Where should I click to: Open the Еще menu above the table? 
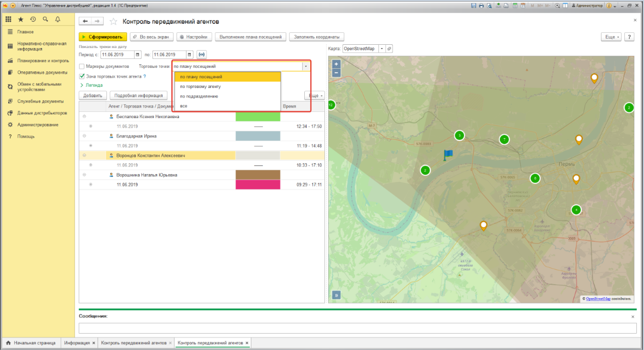(315, 96)
